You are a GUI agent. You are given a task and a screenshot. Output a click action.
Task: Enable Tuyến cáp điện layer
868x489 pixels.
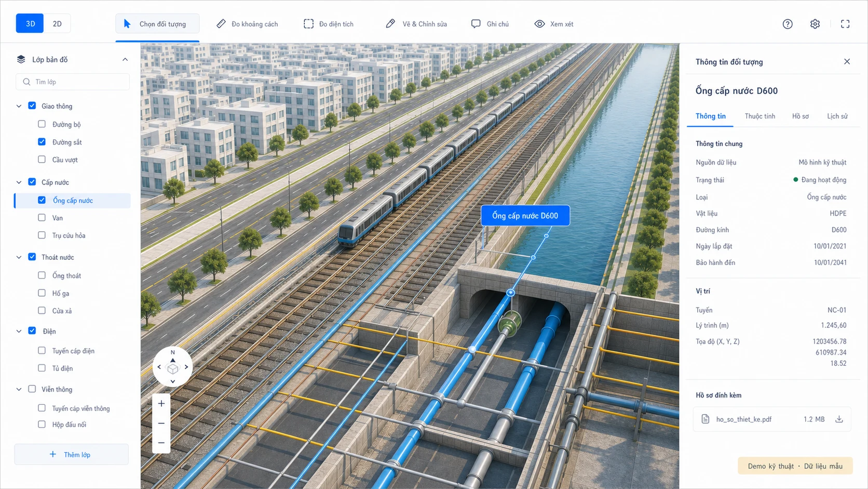pos(42,350)
